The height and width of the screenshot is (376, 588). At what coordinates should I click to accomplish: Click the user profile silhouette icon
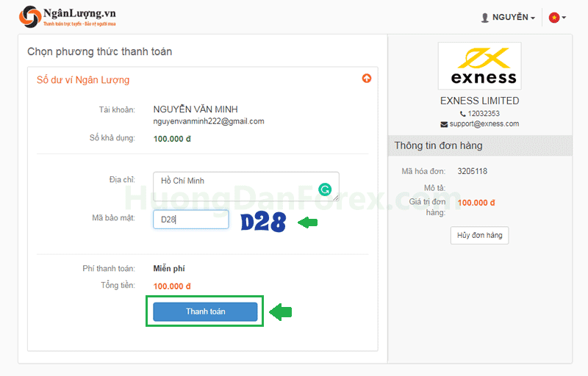pyautogui.click(x=484, y=18)
